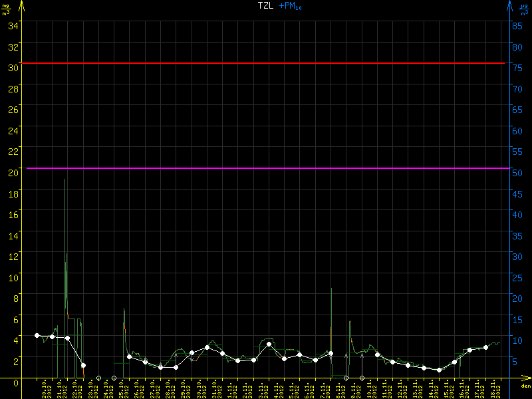Screen dimensions: 532x399
Task: Click the yellow left axis up-arrow
Action: pos(21,6)
